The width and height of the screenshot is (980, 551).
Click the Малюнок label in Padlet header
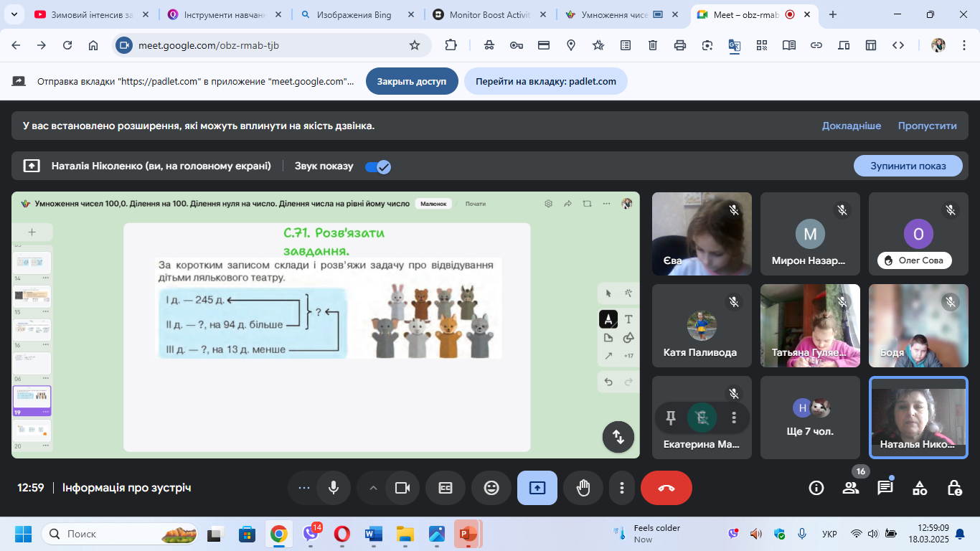pos(433,204)
